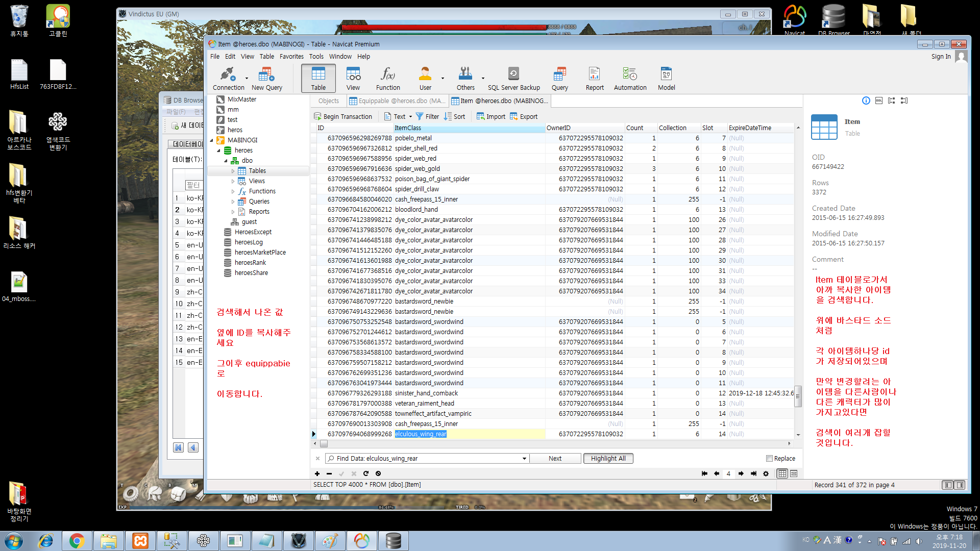This screenshot has height=551, width=980.
Task: Open the Window menu
Action: (x=340, y=57)
